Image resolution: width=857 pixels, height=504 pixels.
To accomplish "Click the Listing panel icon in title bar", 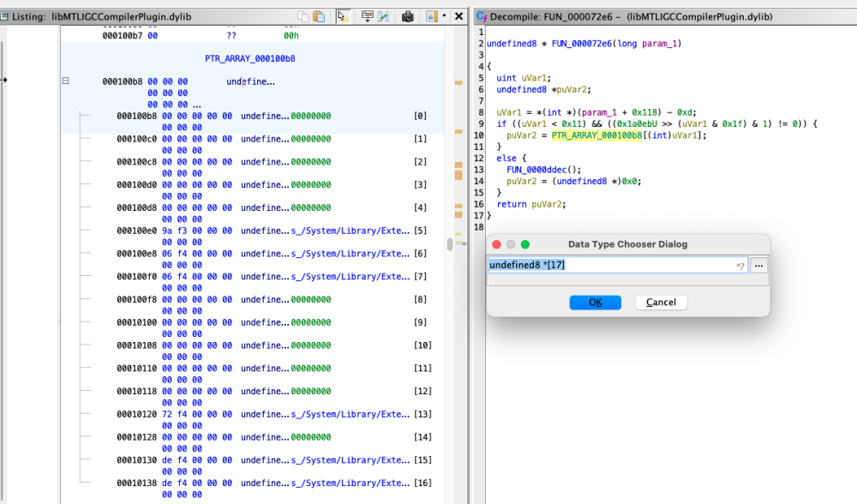I will pos(3,16).
